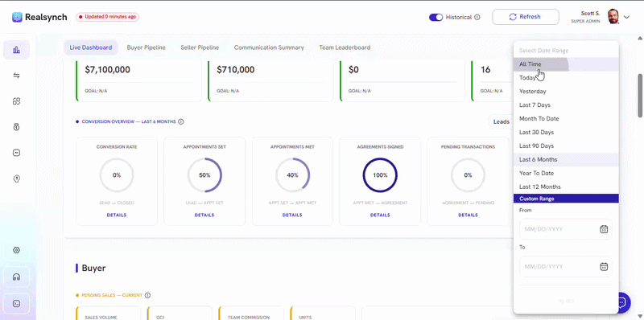Click the Appointments Set 50% progress ring

point(204,175)
